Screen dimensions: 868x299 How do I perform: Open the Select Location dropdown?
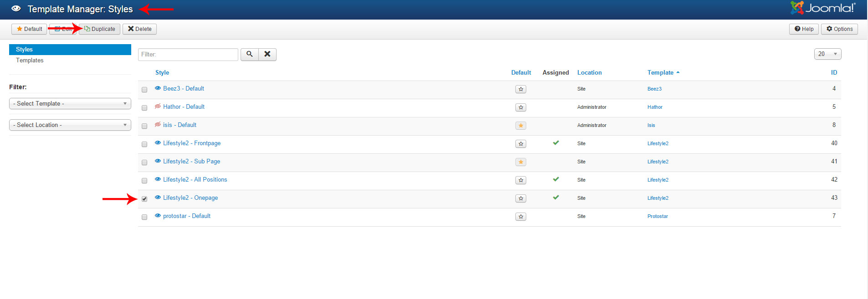[x=70, y=125]
